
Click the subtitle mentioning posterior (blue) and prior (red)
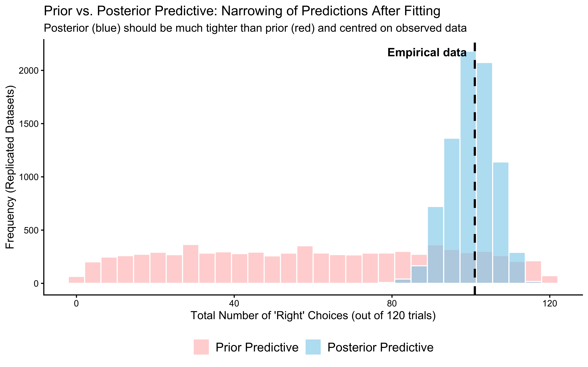255,28
